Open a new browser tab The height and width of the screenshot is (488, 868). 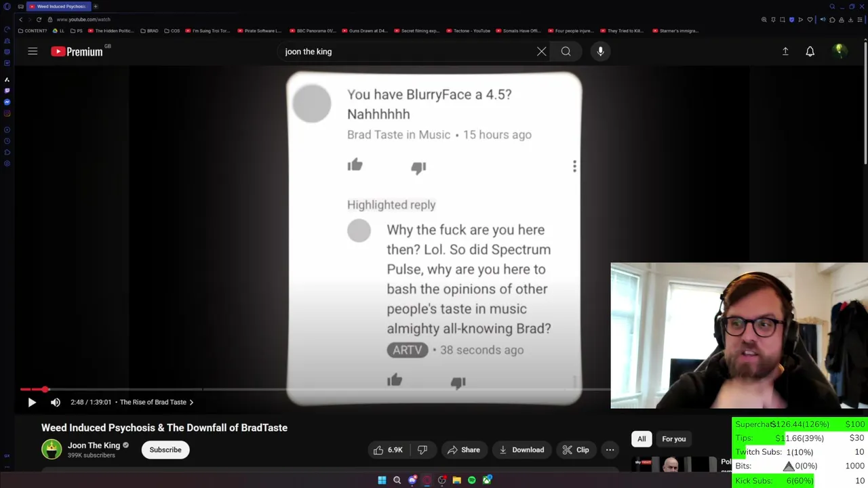pos(96,6)
